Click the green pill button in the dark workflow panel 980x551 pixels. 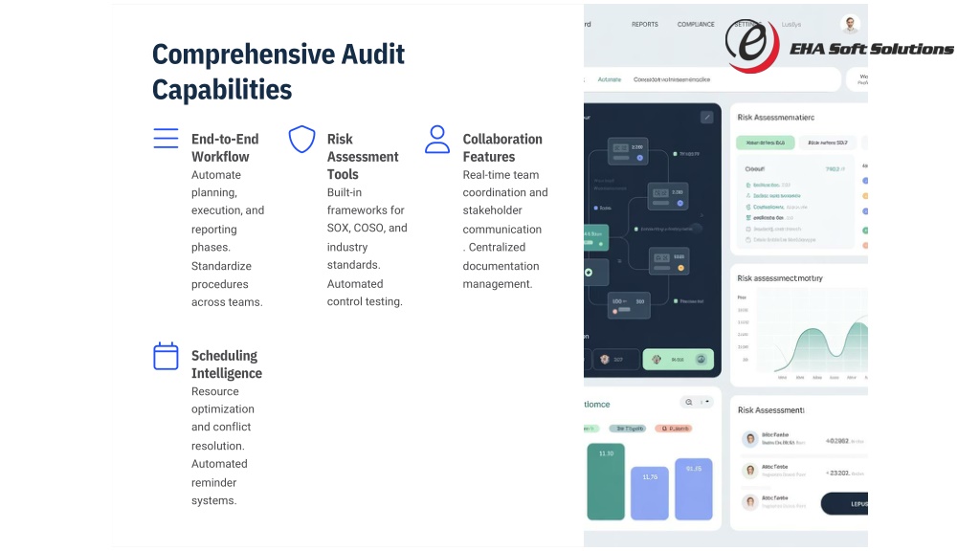click(x=679, y=360)
